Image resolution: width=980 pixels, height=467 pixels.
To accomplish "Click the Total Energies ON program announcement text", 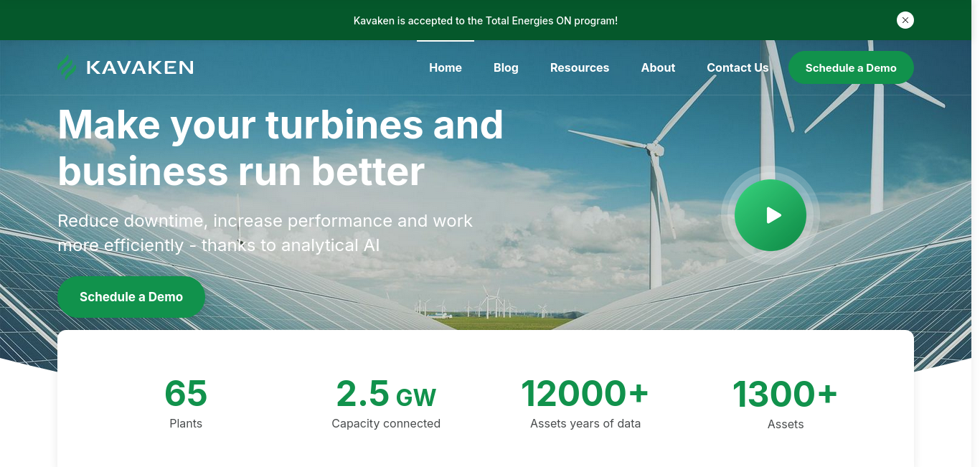I will 486,21.
